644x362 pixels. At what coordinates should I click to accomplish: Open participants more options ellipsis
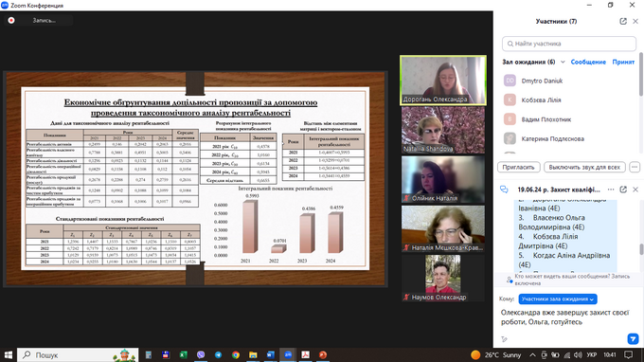(635, 167)
